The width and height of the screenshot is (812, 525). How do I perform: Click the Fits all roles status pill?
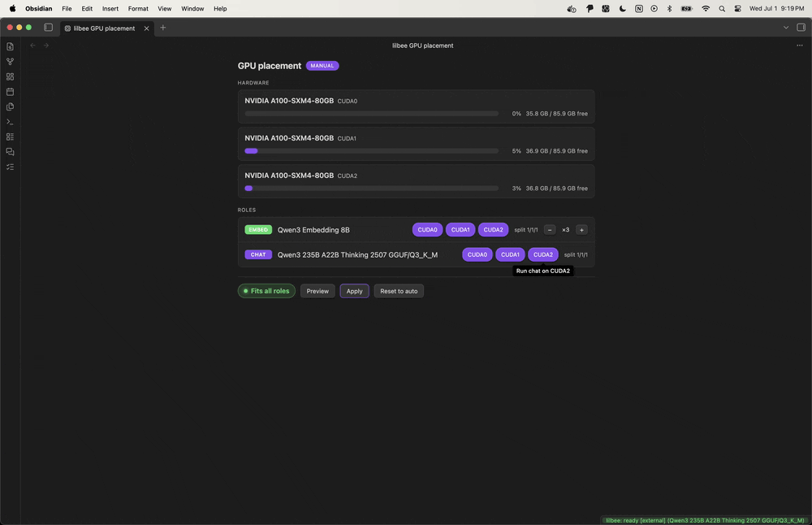pyautogui.click(x=266, y=291)
